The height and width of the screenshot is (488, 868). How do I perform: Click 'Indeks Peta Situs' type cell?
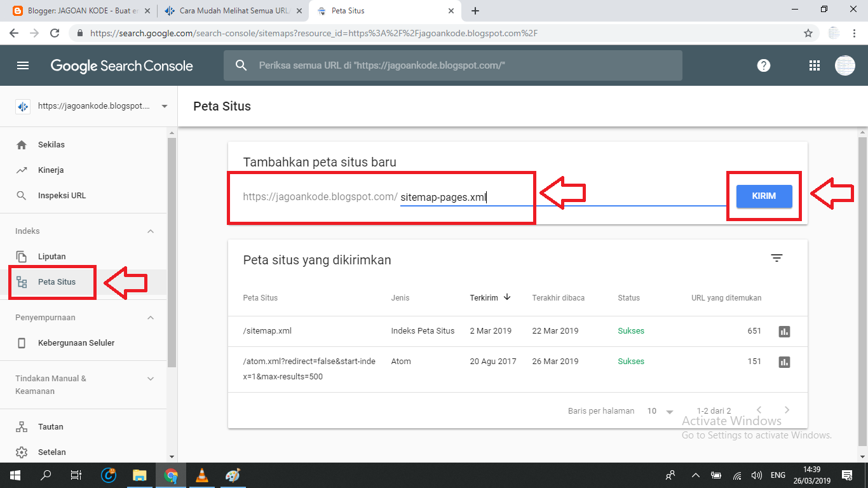(423, 331)
